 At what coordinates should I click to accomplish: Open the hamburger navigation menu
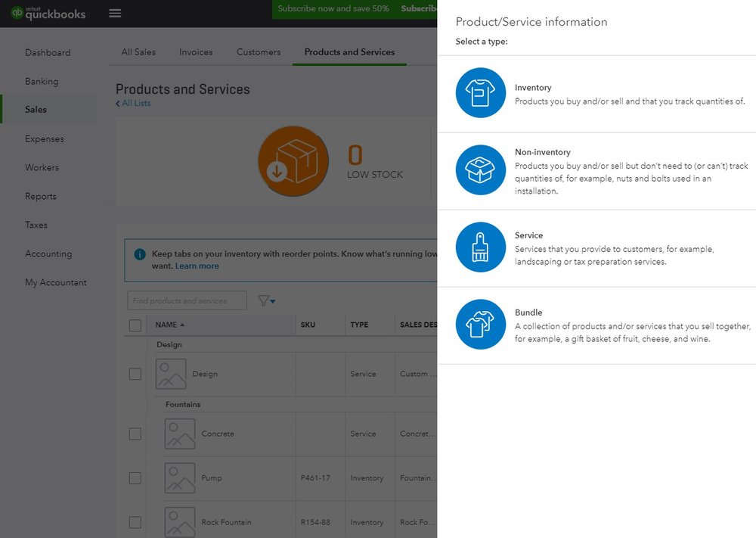click(115, 13)
